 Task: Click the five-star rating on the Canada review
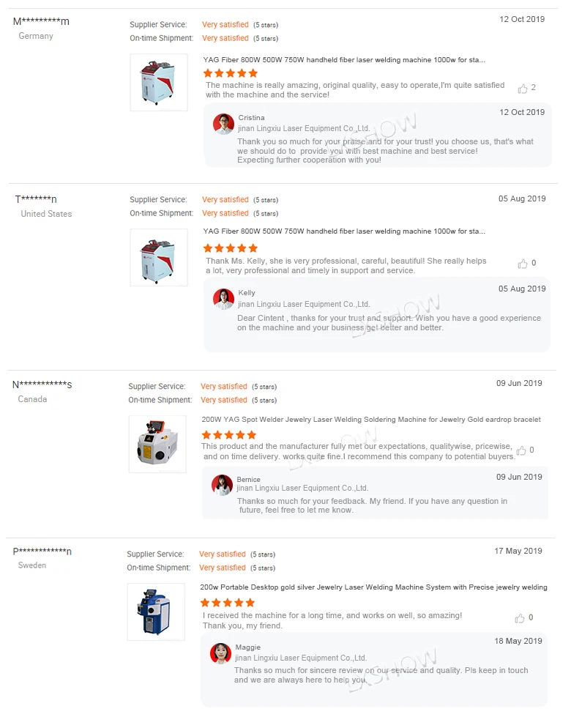228,435
